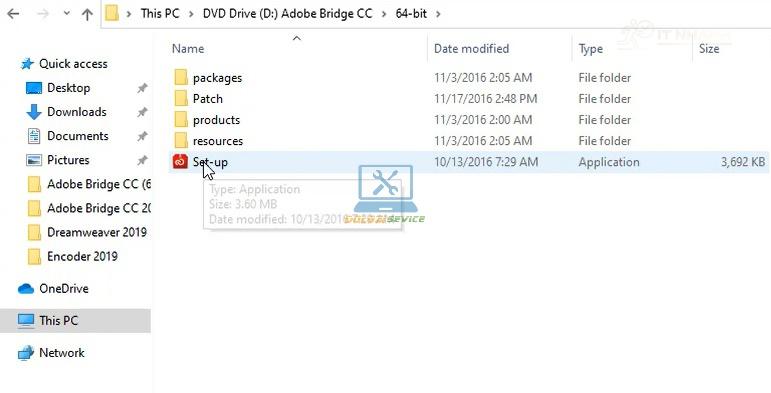Image resolution: width=771 pixels, height=393 pixels.
Task: Go back with the Back arrow
Action: click(x=13, y=14)
